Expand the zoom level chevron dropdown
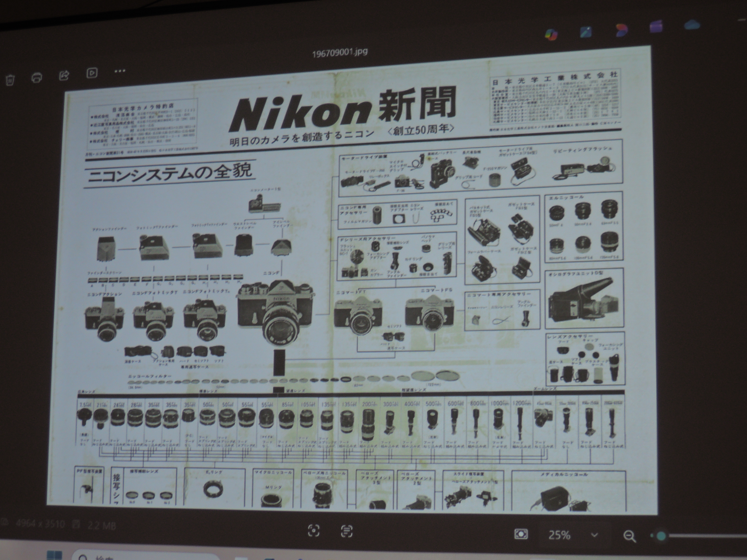The image size is (747, 560). 595,535
